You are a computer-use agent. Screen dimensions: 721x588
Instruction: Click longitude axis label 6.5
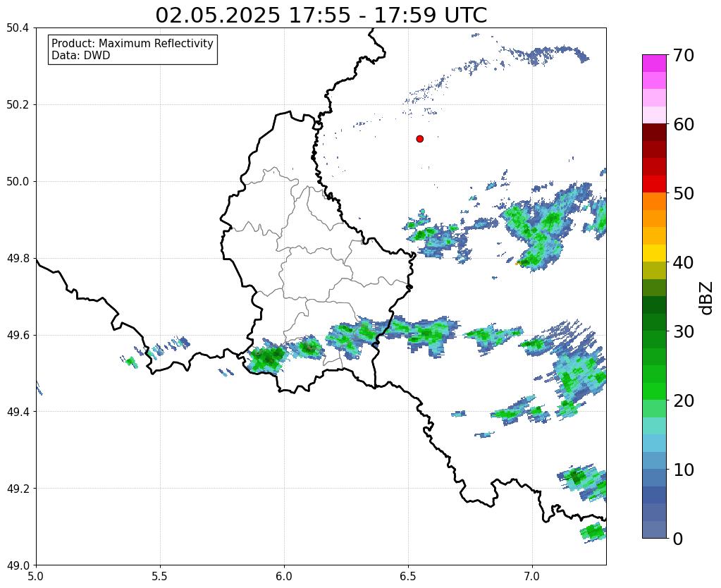pyautogui.click(x=408, y=576)
